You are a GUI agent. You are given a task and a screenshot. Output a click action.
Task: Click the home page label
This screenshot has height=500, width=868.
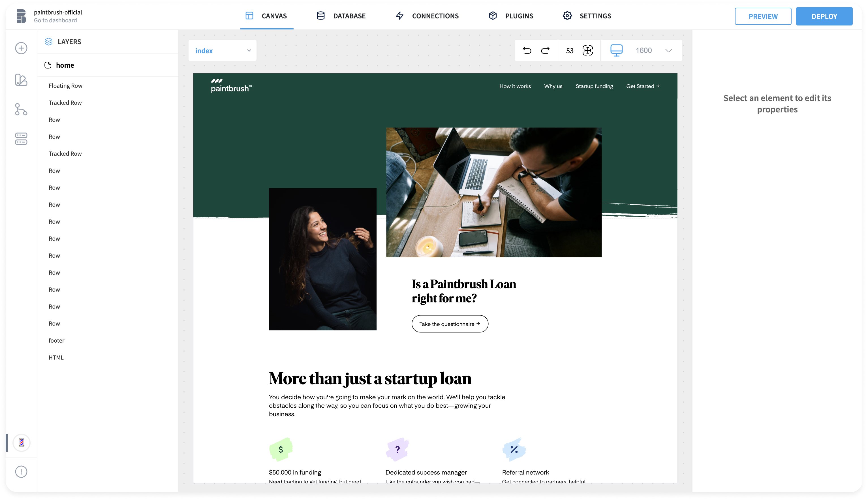(65, 65)
